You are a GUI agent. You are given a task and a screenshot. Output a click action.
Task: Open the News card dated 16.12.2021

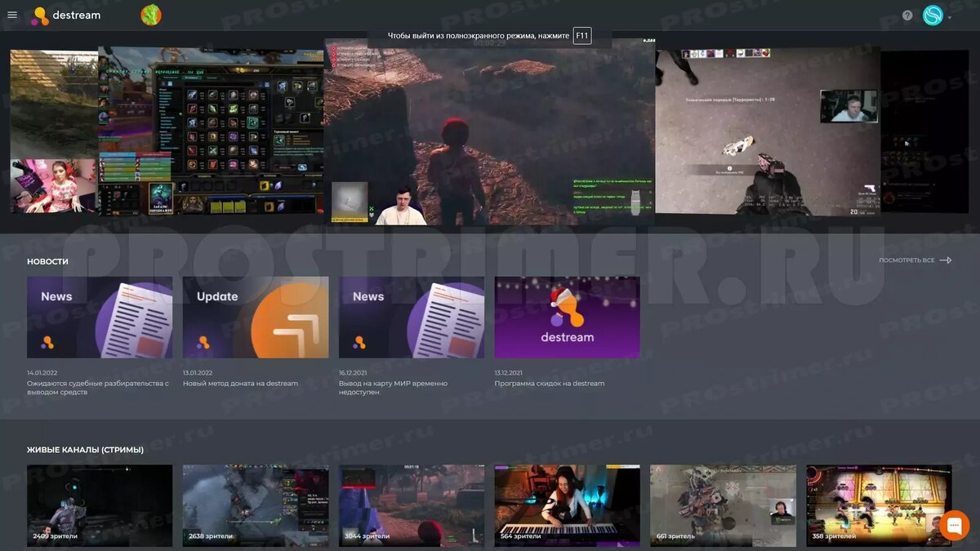click(x=412, y=318)
